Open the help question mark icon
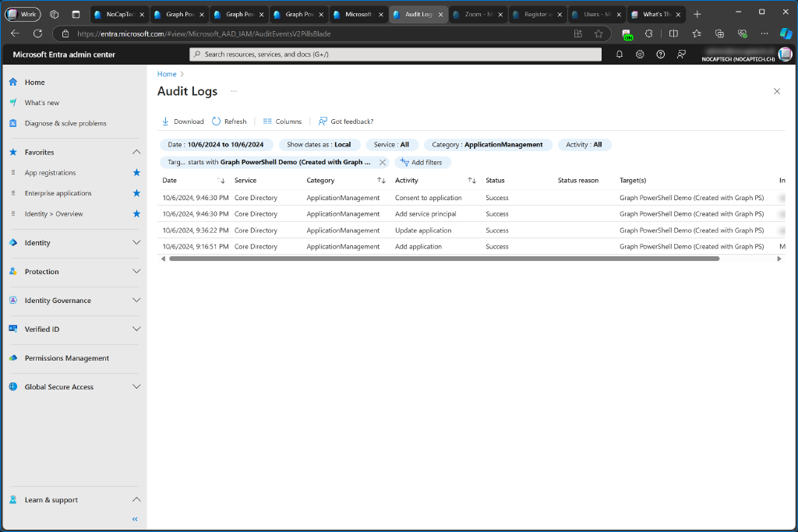Image resolution: width=798 pixels, height=532 pixels. 659,54
